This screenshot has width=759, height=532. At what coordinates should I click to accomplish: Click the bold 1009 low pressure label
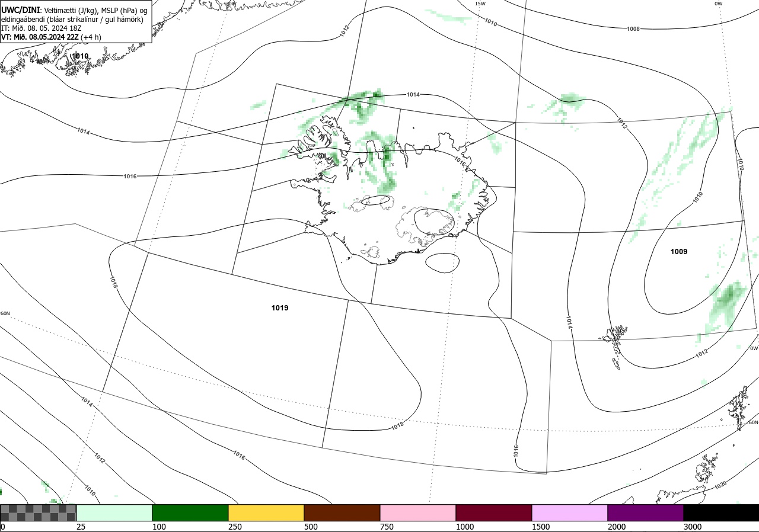click(679, 252)
